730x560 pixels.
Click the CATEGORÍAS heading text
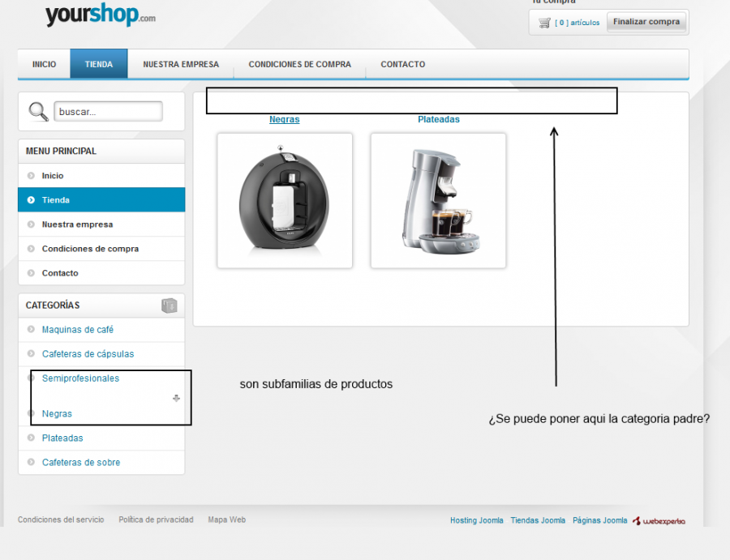tap(53, 305)
